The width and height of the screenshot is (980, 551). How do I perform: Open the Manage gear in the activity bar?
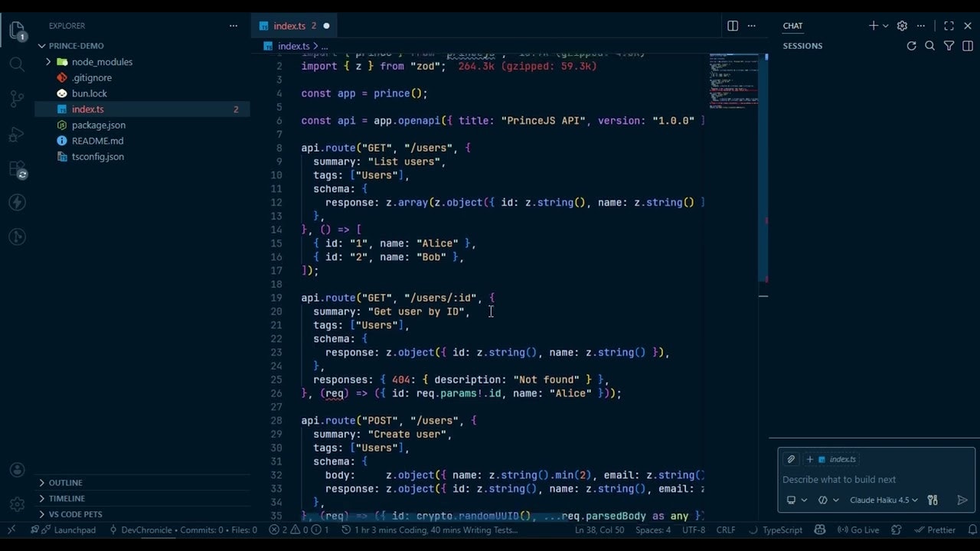[17, 505]
